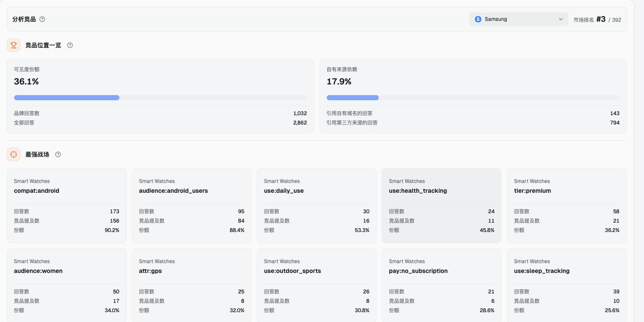The height and width of the screenshot is (322, 644).
Task: Click the blue Samsung logo icon
Action: click(478, 19)
